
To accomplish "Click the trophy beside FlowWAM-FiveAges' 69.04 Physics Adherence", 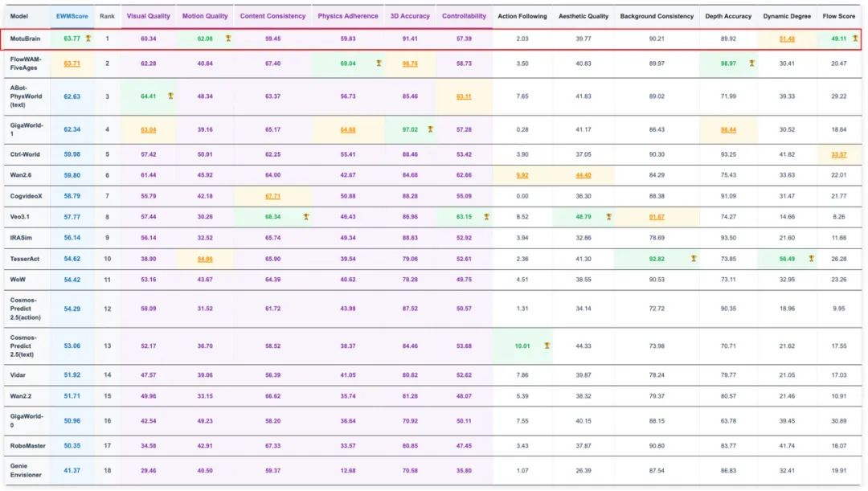I will pos(379,63).
